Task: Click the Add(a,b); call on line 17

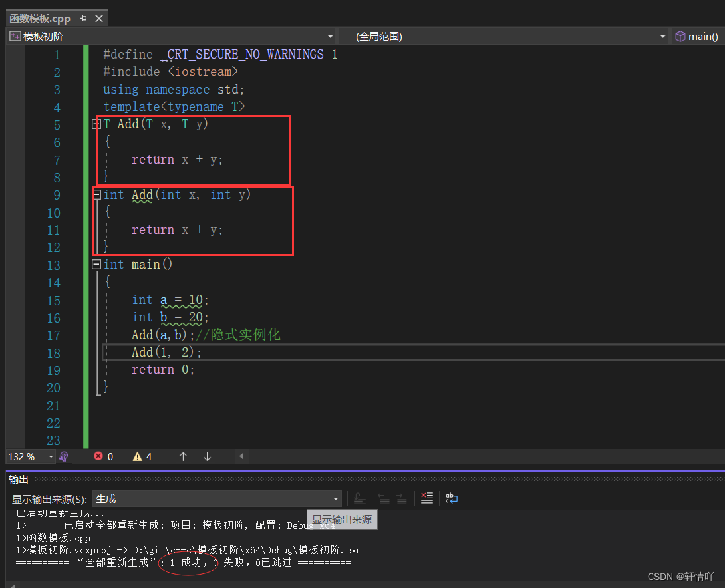Action: pyautogui.click(x=163, y=335)
